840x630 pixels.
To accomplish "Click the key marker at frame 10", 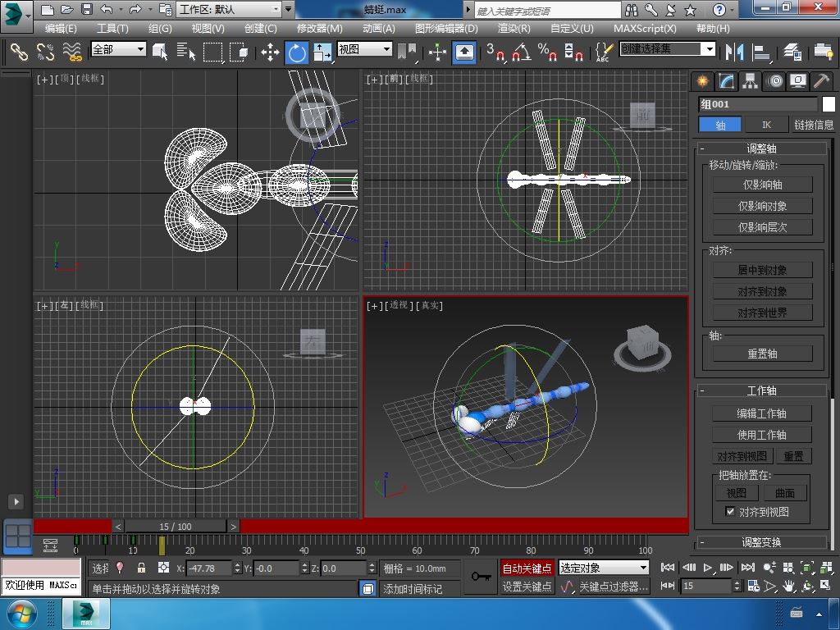I will pyautogui.click(x=133, y=540).
